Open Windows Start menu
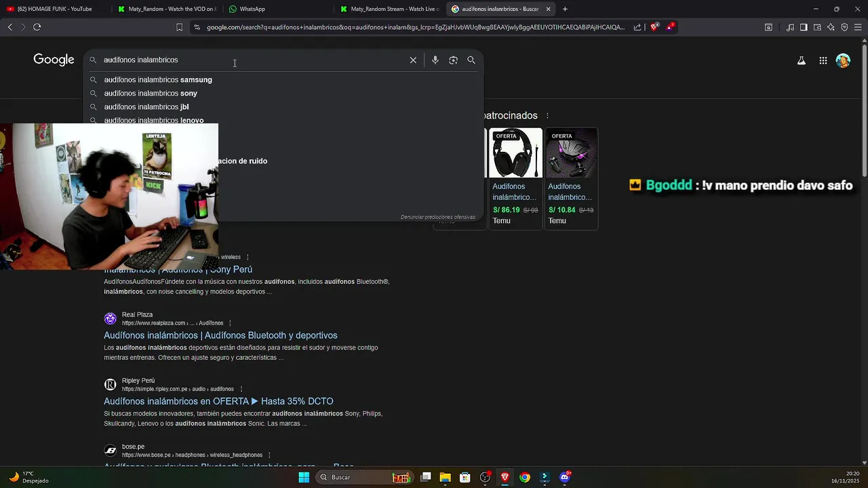Screen dimensions: 868x488 304,477
